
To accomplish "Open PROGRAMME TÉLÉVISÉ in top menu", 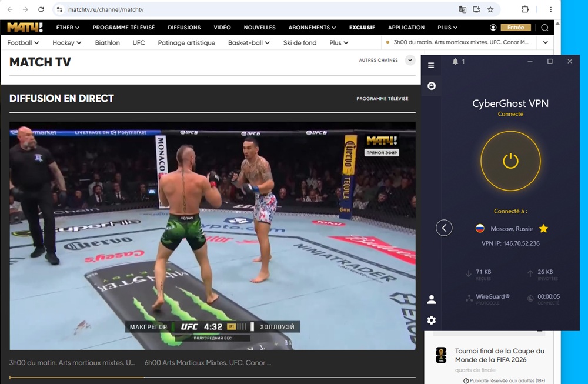I will pos(123,28).
